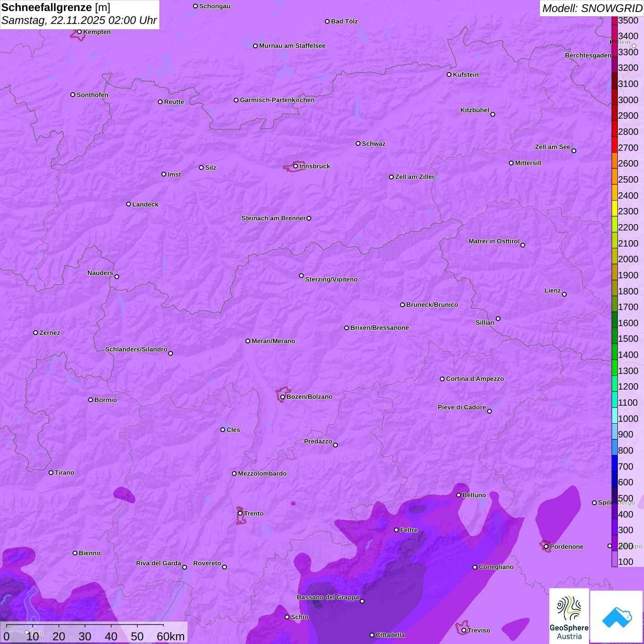
Task: Click the 'Bruneck/Brunico' label
Action: (x=432, y=305)
